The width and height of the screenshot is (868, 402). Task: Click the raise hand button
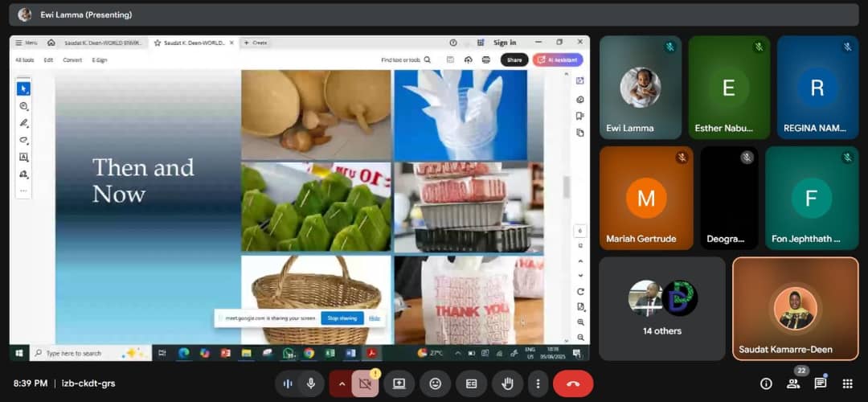click(507, 384)
